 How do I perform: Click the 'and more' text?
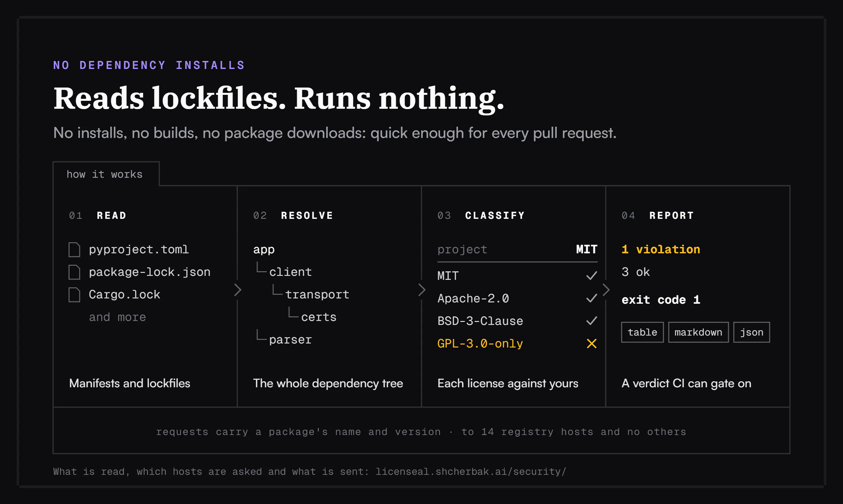coord(117,317)
